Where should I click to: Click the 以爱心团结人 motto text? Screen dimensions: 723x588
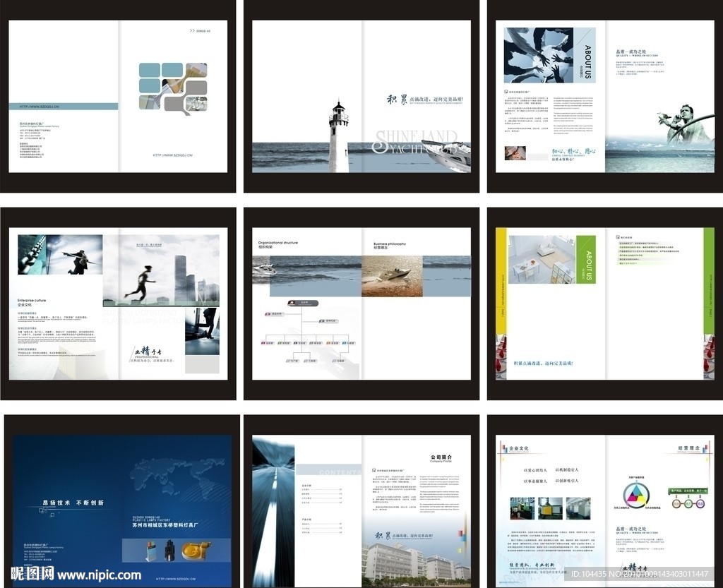point(535,470)
